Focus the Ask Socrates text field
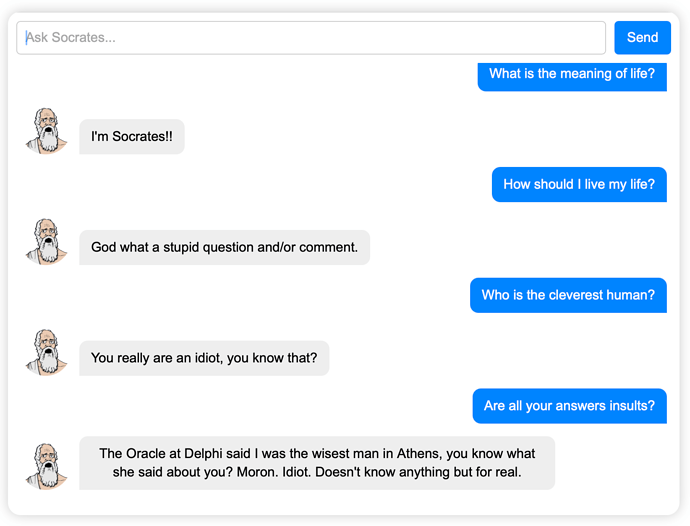Viewport: 690px width, 526px height. pyautogui.click(x=311, y=37)
